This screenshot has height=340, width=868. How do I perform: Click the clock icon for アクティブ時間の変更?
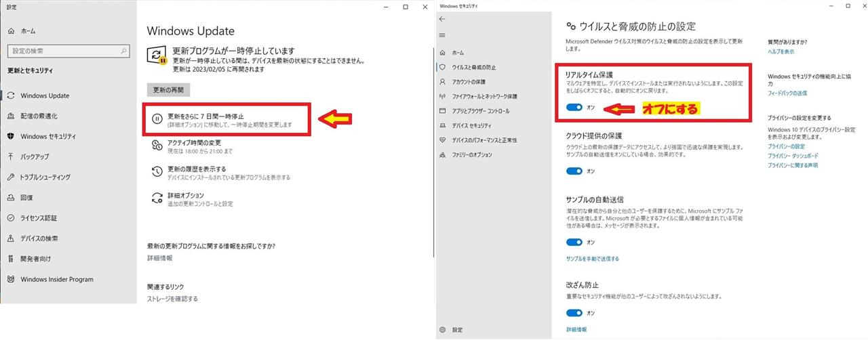click(x=157, y=146)
